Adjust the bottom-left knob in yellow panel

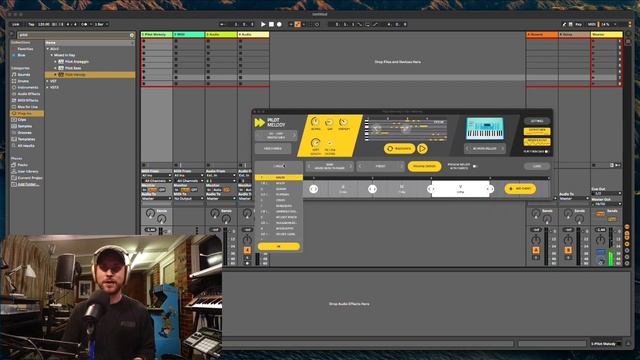[x=315, y=143]
